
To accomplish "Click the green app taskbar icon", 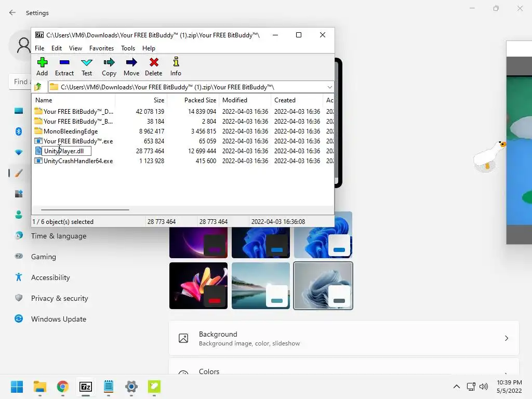I will point(154,387).
